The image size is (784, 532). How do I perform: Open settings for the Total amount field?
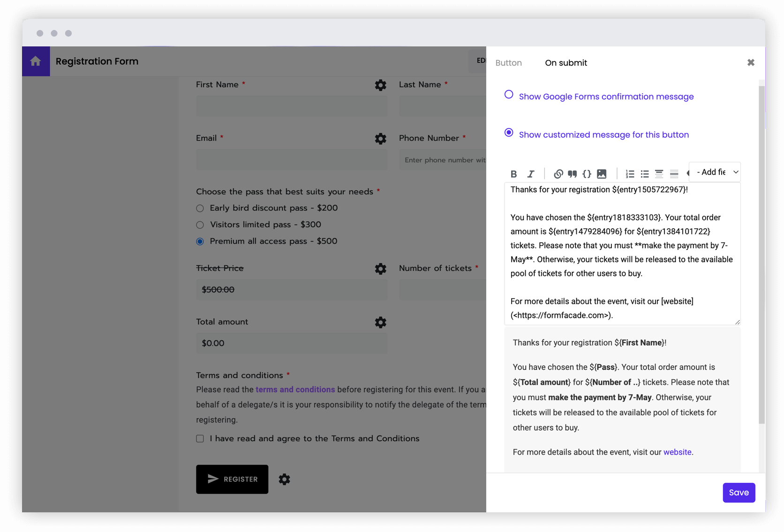point(380,322)
